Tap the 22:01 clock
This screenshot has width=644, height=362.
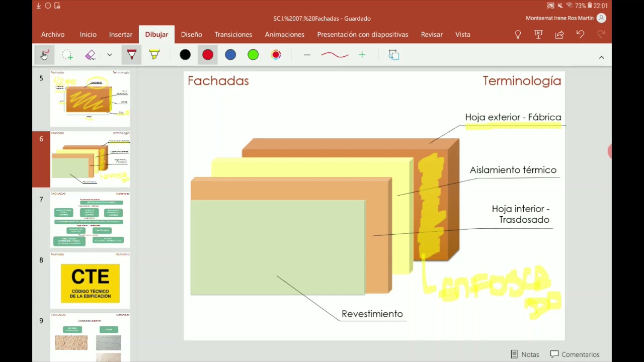601,6
